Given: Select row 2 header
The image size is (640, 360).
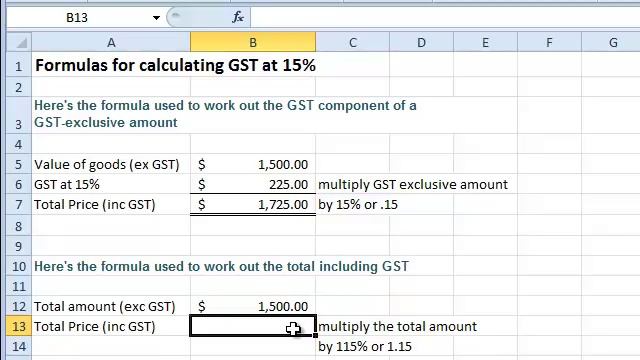Looking at the screenshot, I should point(19,87).
